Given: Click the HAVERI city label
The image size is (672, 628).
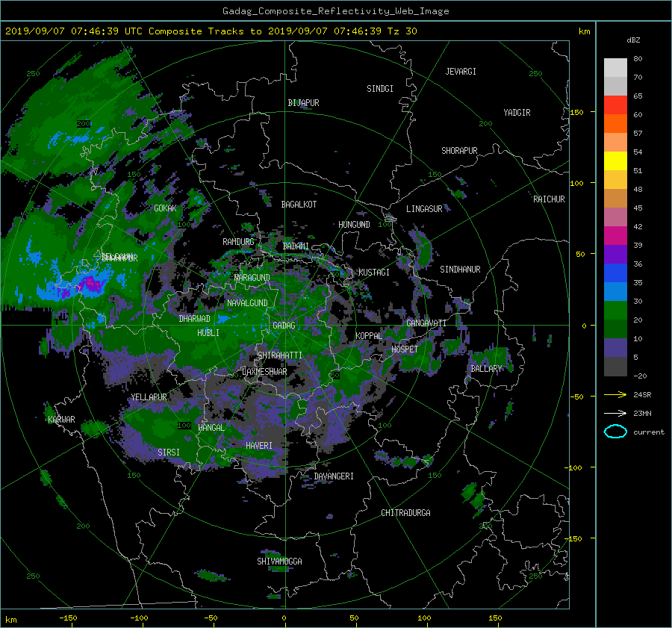Looking at the screenshot, I should pyautogui.click(x=259, y=447).
